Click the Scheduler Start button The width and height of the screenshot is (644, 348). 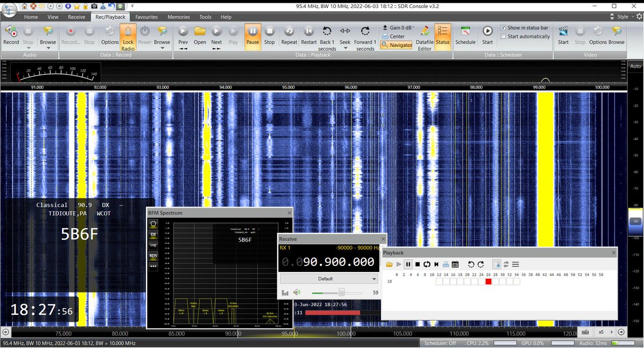pyautogui.click(x=487, y=36)
